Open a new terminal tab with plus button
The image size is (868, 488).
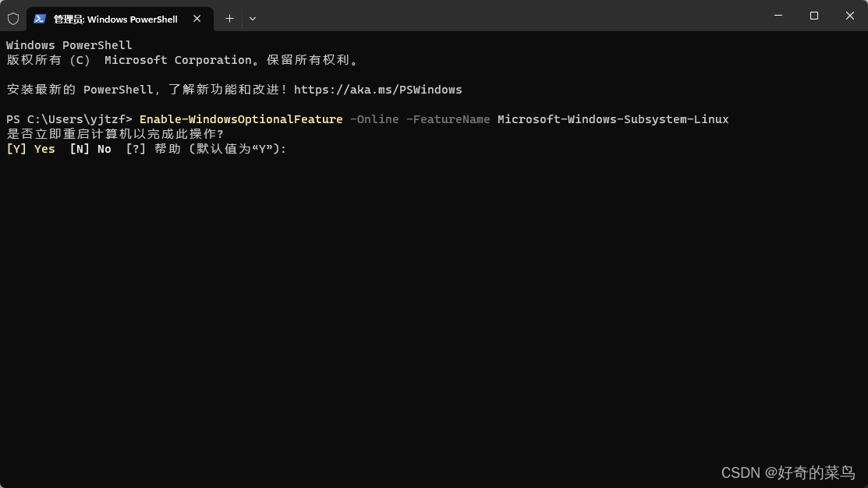[229, 18]
